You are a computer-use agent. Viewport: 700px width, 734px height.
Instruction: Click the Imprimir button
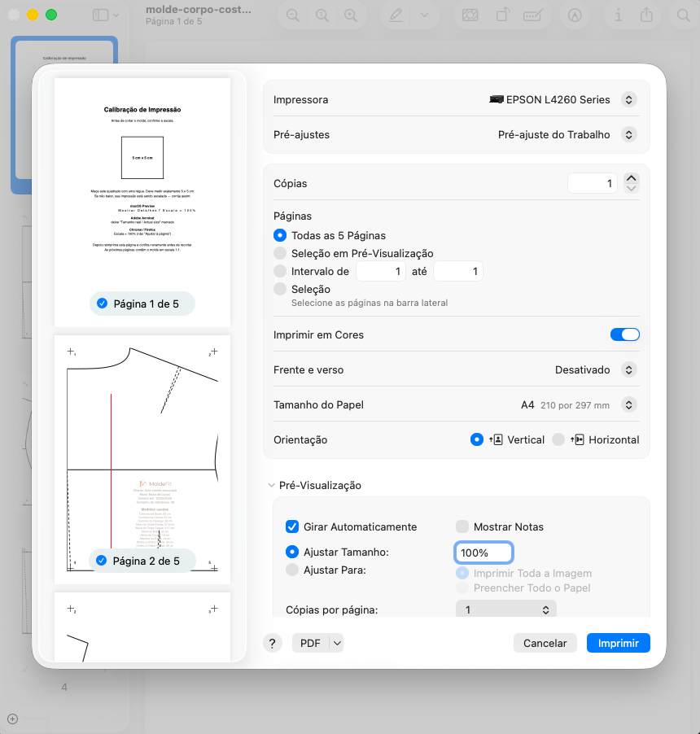[619, 643]
